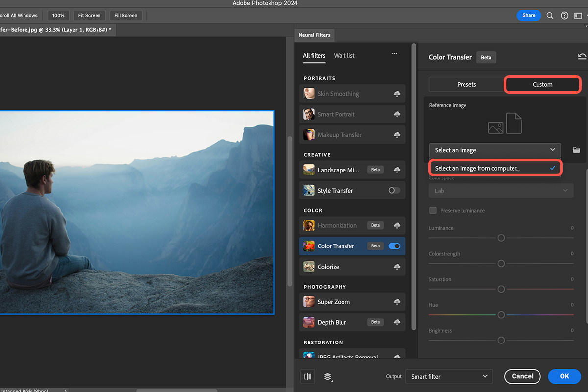Disable the Color Transfer toggle
Viewport: 588px width, 392px height.
pos(393,245)
